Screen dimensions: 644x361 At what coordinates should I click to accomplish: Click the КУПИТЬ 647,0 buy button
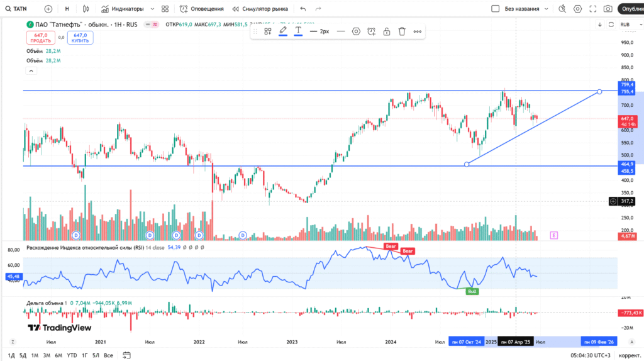(80, 38)
